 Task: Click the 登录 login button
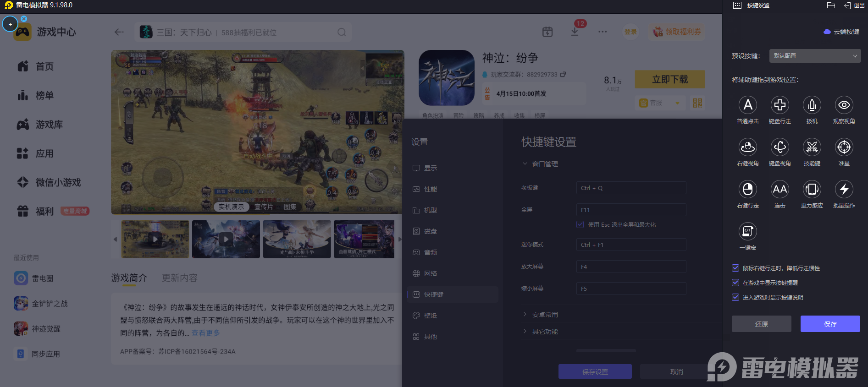(630, 32)
